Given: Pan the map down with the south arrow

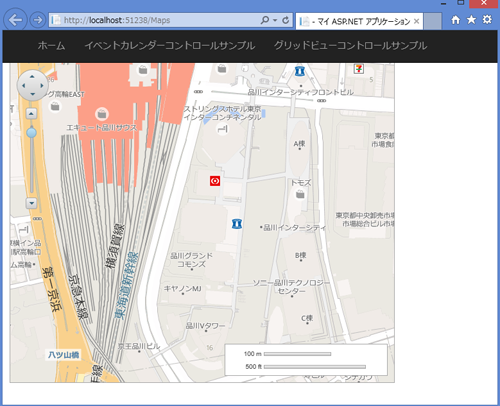Looking at the screenshot, I should coord(32,94).
